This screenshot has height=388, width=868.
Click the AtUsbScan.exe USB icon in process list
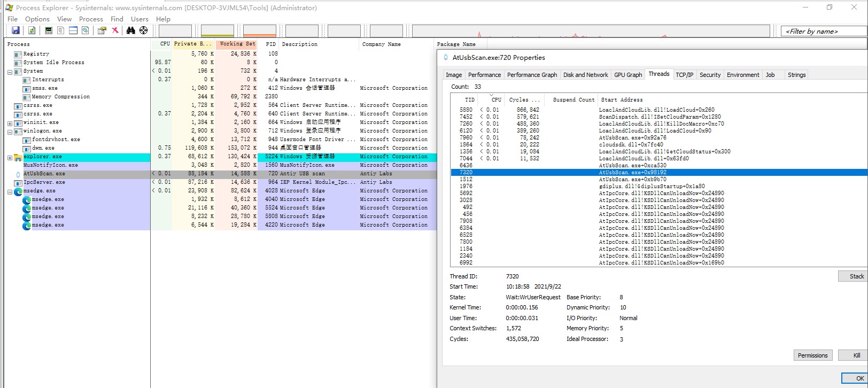[18, 174]
